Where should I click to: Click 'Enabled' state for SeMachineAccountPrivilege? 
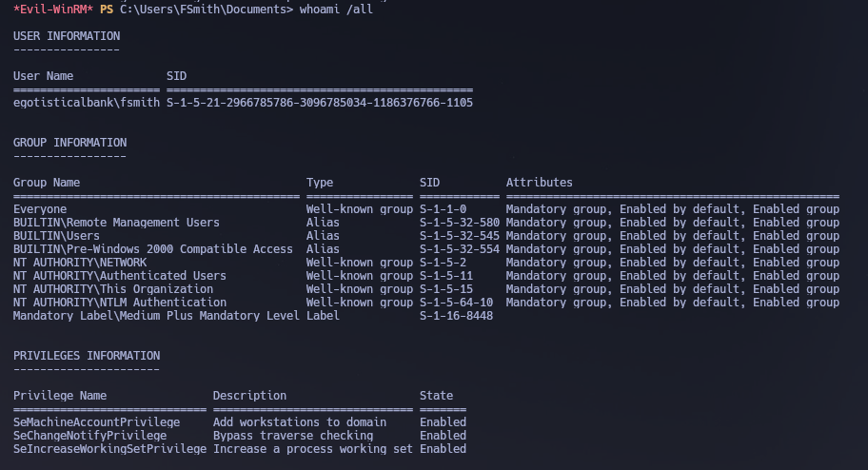point(443,421)
